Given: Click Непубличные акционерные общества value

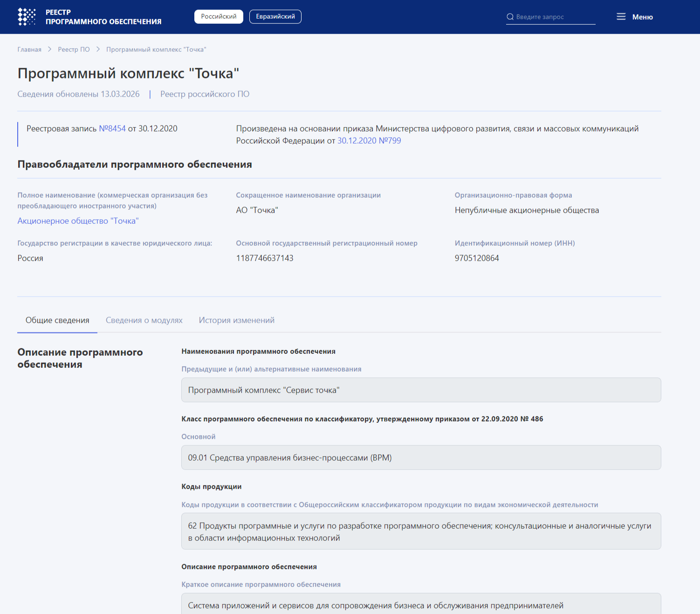Looking at the screenshot, I should [527, 210].
